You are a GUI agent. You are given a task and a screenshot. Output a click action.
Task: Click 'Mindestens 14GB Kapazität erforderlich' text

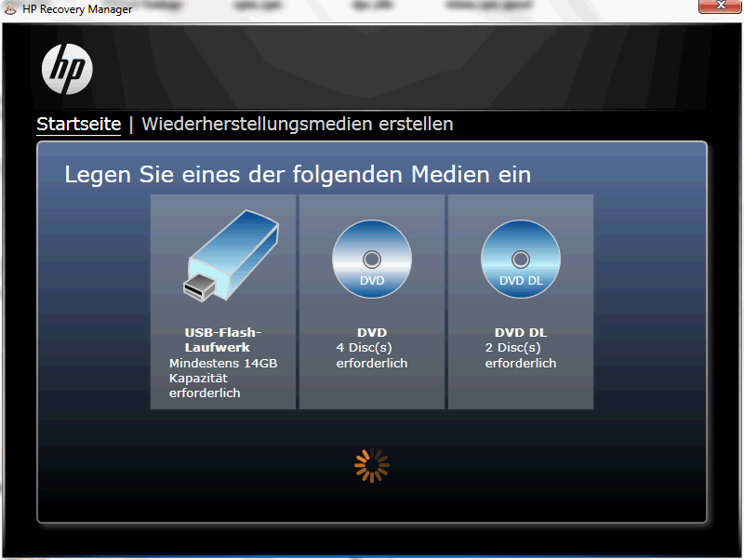[x=223, y=379]
